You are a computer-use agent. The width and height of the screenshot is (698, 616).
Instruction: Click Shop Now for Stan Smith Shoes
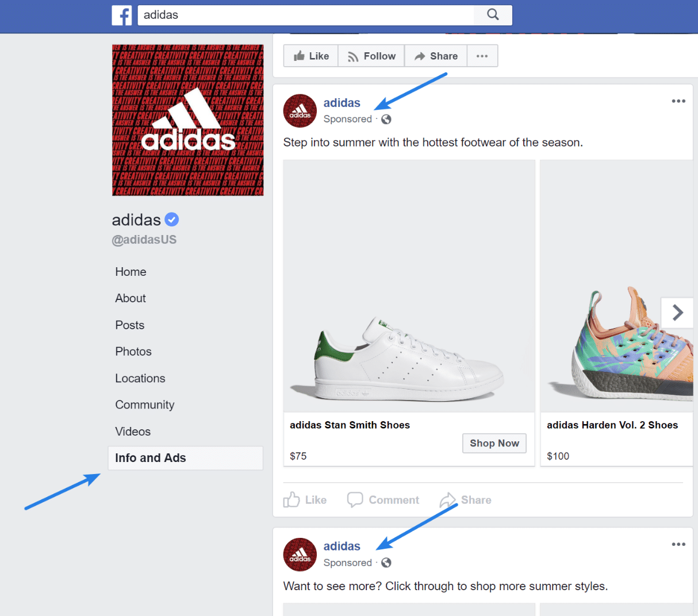tap(494, 443)
